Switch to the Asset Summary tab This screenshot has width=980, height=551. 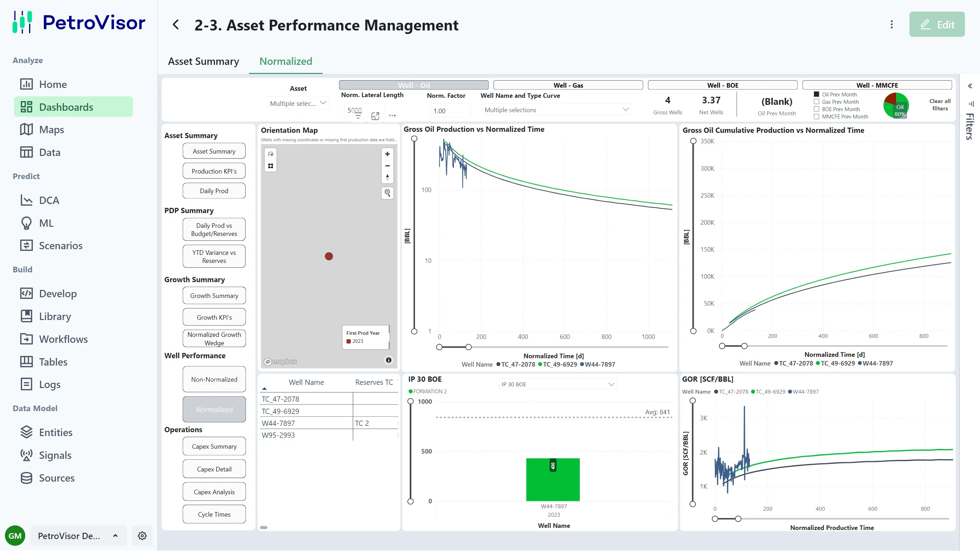point(203,61)
